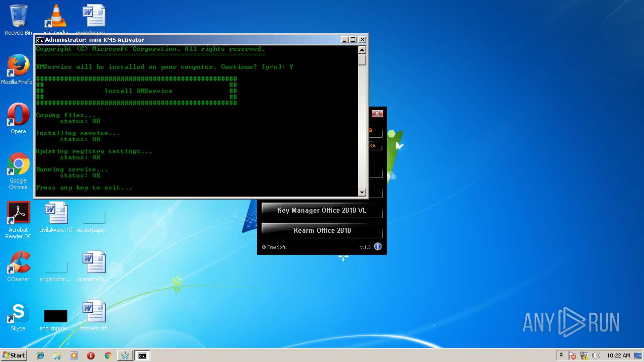Viewport: 644px width, 362px height.
Task: Select the civilalways.rtf document icon
Action: pyautogui.click(x=56, y=217)
